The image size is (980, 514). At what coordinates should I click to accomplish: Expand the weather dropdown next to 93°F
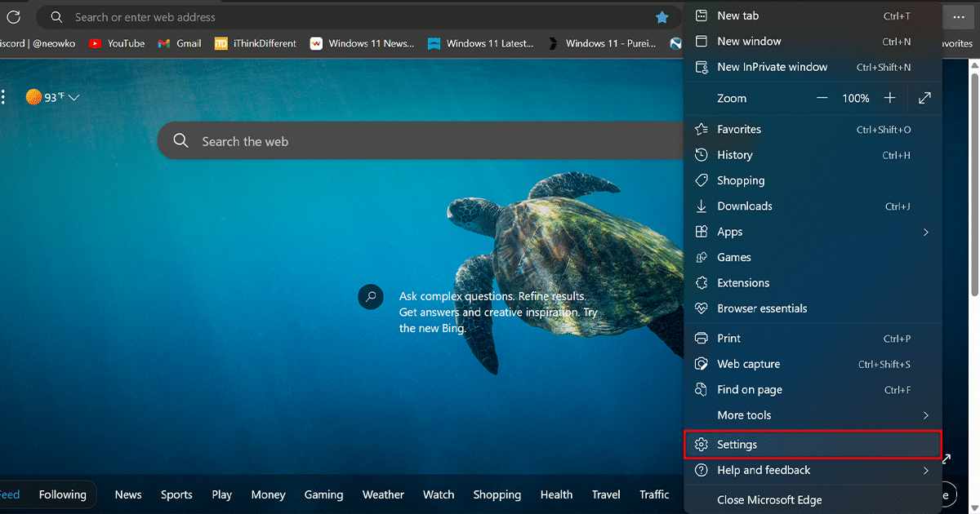click(x=74, y=97)
